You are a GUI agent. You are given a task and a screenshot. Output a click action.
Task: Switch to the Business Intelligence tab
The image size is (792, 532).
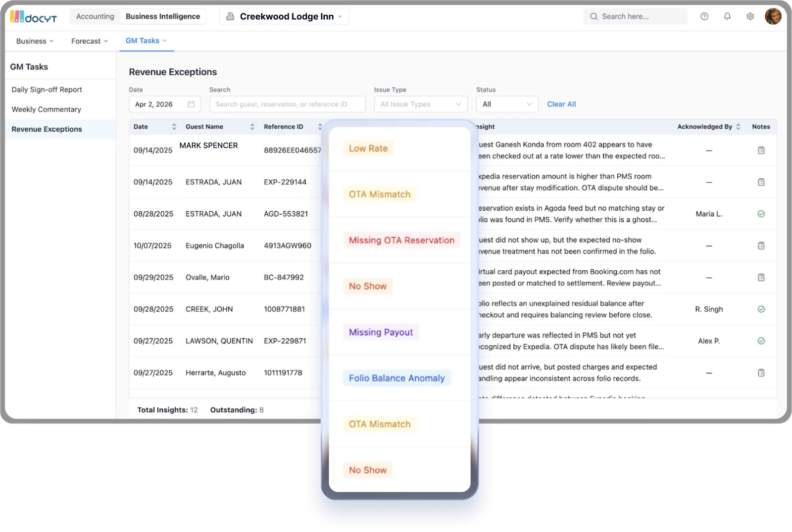(x=163, y=16)
